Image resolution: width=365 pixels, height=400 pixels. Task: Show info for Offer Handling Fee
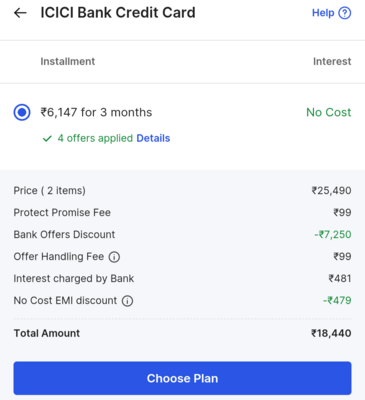(114, 257)
